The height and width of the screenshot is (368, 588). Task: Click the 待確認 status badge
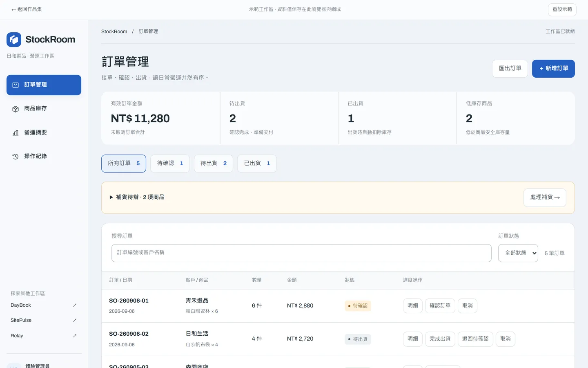(358, 306)
